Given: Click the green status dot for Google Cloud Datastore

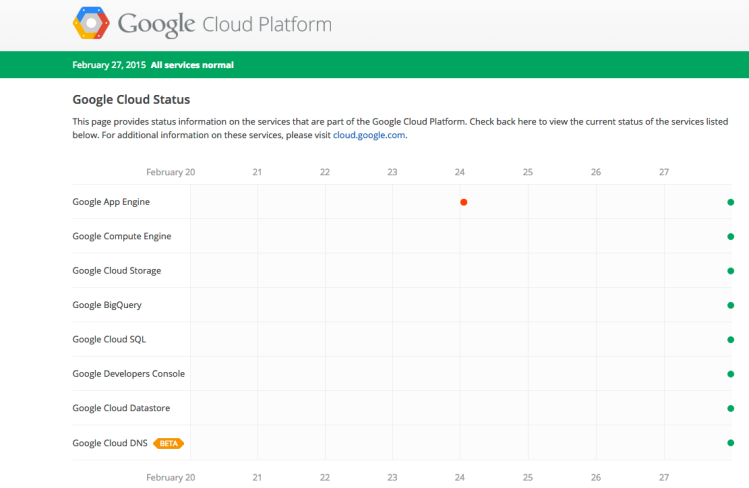Looking at the screenshot, I should 730,409.
